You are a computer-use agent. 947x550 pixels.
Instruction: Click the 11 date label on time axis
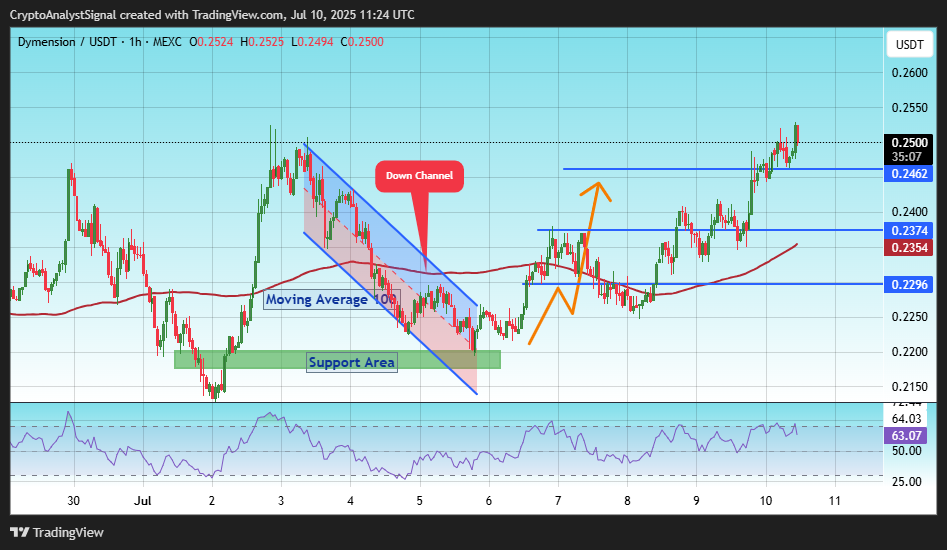835,500
